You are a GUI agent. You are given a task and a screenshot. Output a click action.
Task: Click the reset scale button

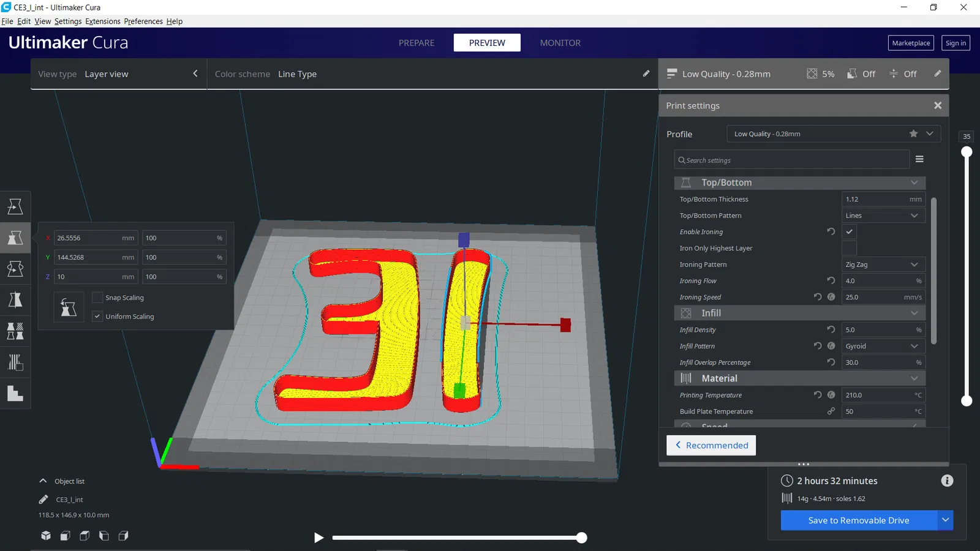69,307
